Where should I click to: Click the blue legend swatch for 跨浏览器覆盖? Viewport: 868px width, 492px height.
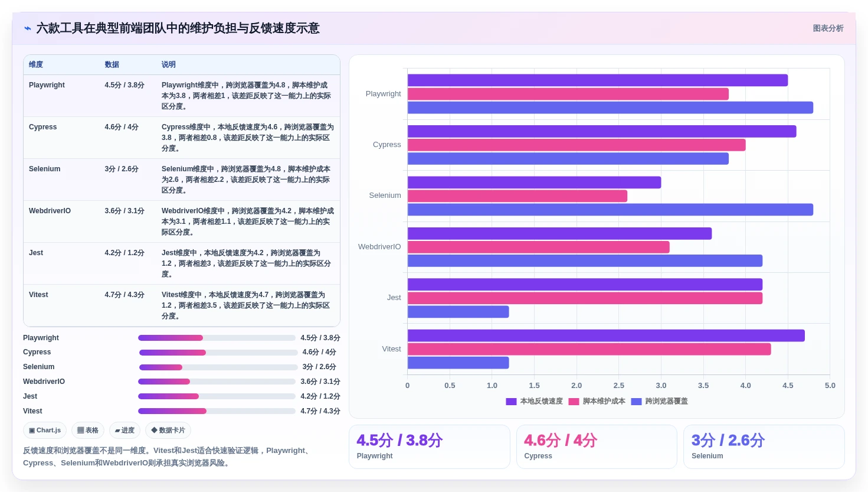pyautogui.click(x=636, y=402)
